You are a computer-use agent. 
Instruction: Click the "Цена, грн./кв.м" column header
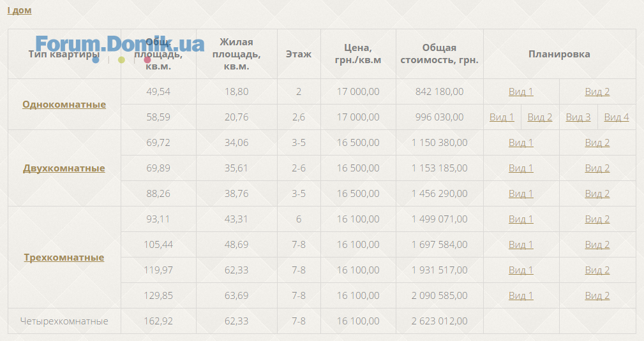click(357, 54)
